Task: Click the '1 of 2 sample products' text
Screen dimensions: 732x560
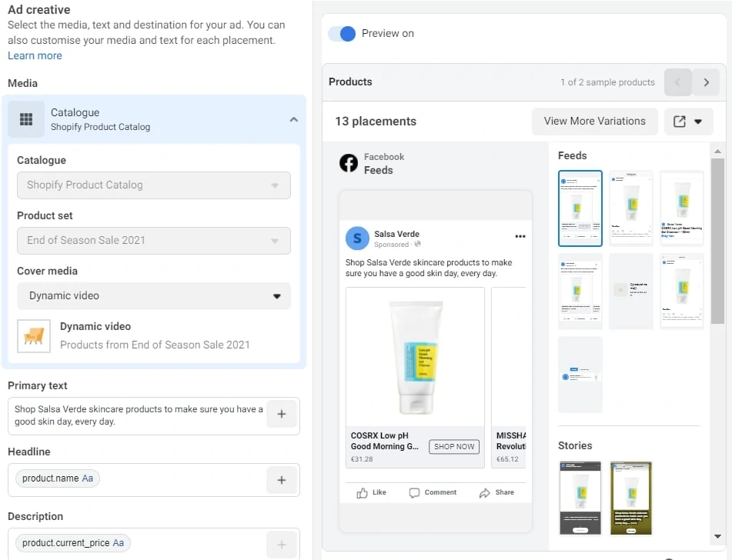Action: pos(607,82)
